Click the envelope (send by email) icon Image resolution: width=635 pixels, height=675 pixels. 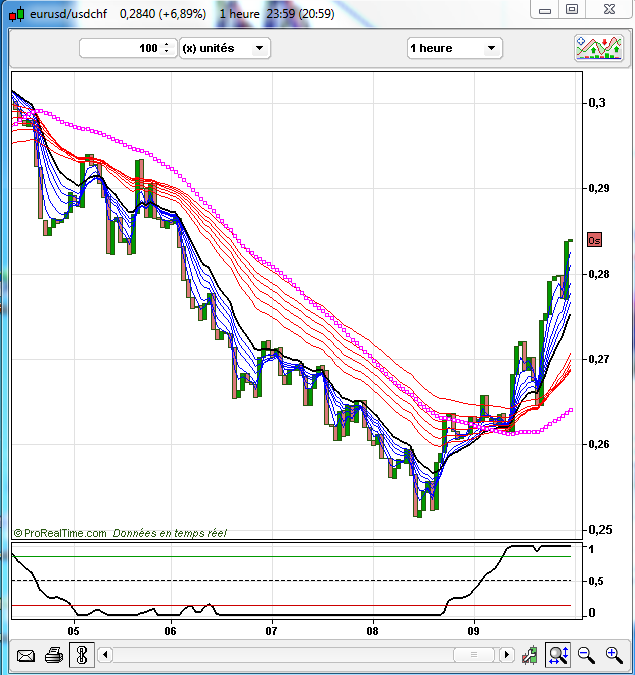tap(26, 656)
